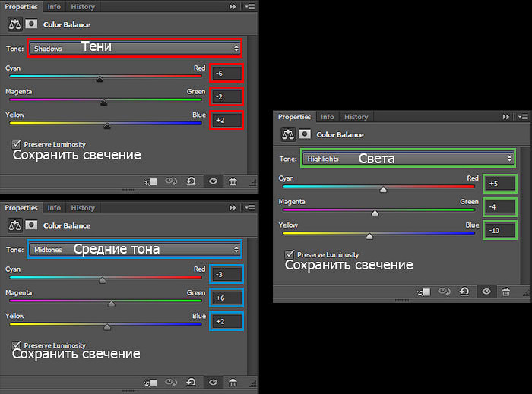Click Magenta-Green value field showing -4

(500, 207)
